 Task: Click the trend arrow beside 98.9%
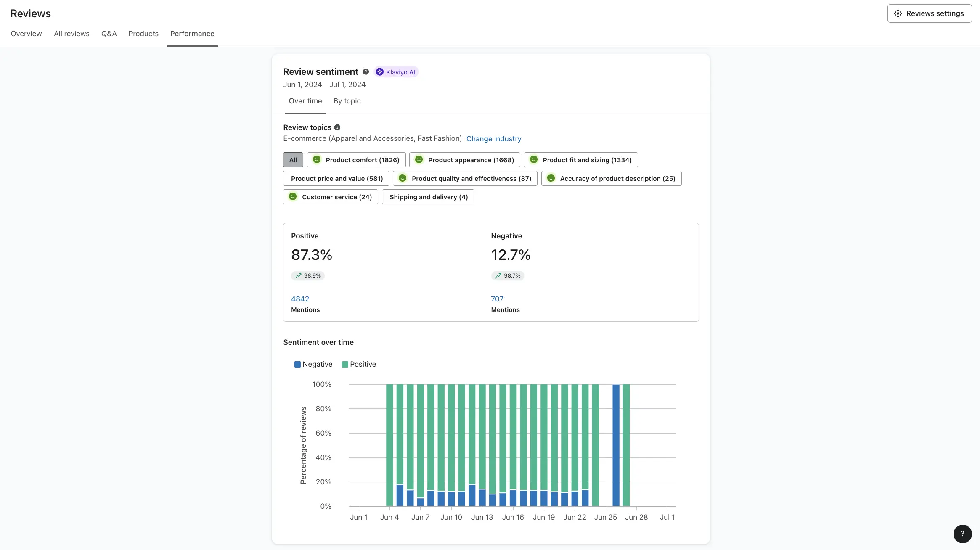pos(298,276)
